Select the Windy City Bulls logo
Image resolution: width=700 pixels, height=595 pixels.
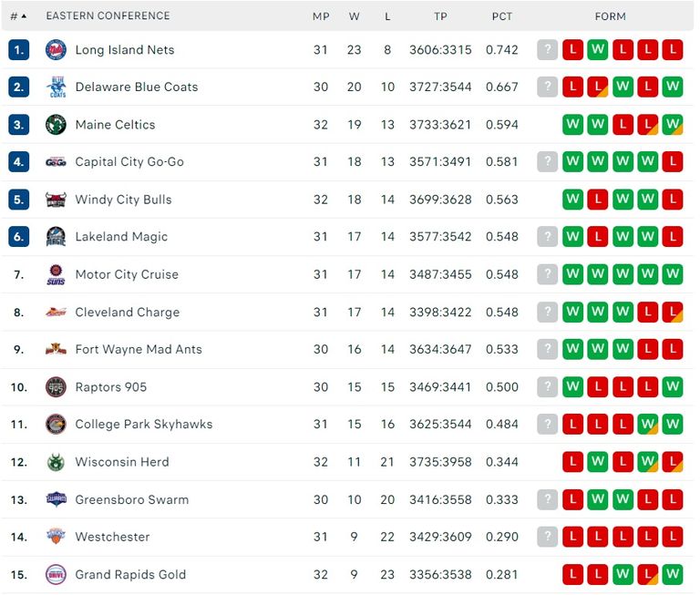pos(56,200)
